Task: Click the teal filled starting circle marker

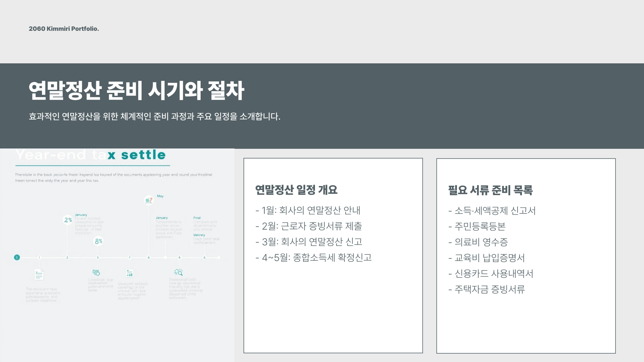Action: click(x=17, y=257)
